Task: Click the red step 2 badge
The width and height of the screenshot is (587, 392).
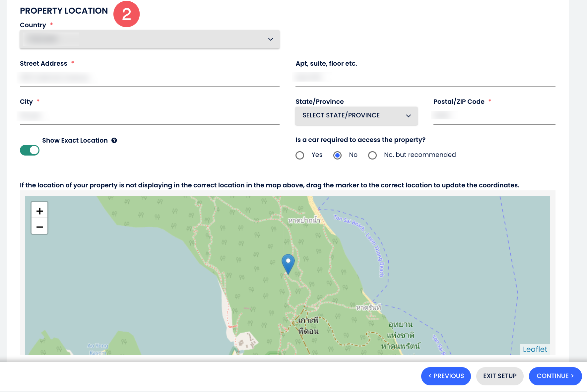Action: tap(126, 14)
